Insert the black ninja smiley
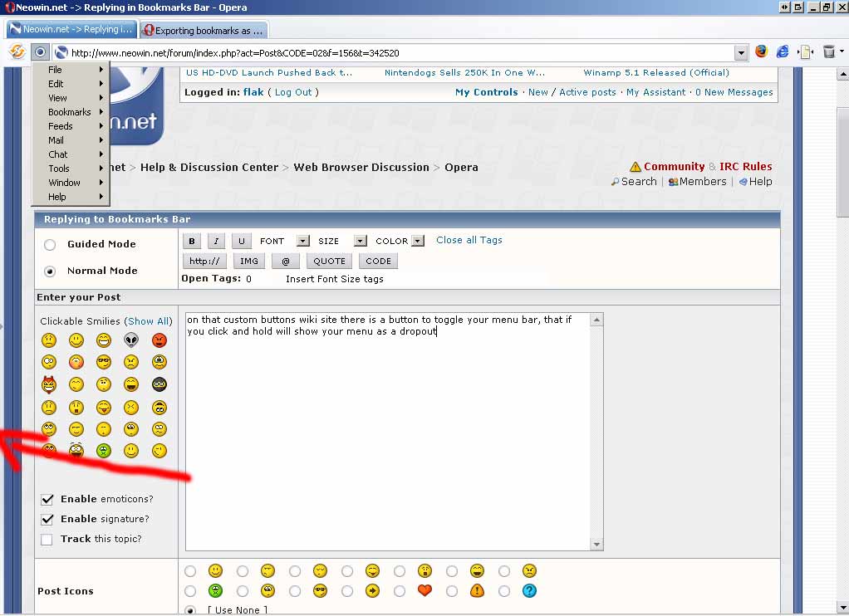849x616 pixels. (x=159, y=384)
